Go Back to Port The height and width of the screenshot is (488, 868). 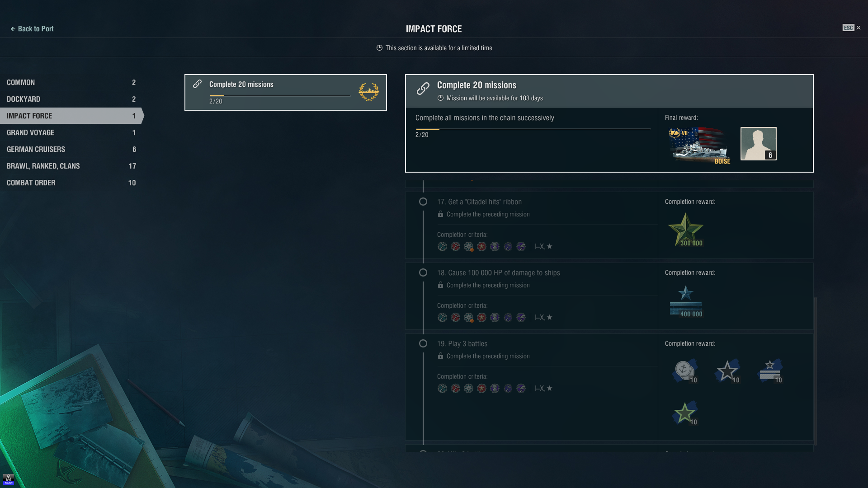tap(32, 28)
